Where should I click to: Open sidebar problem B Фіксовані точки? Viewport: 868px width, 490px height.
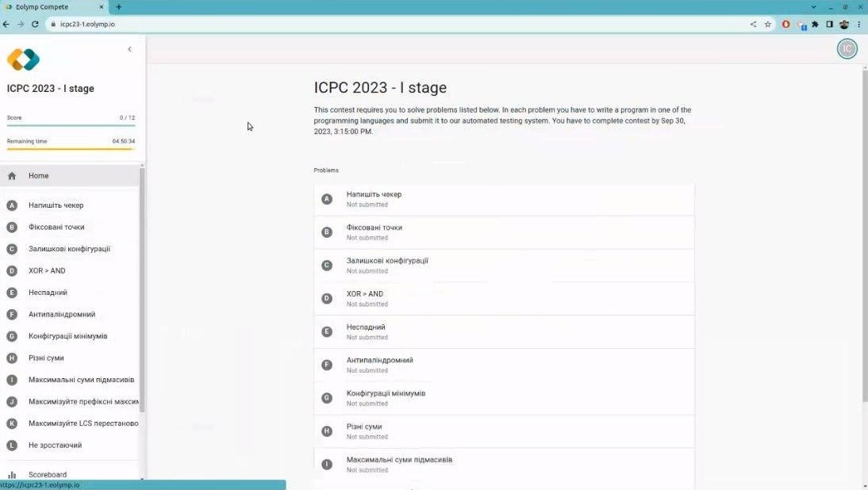[x=70, y=228]
